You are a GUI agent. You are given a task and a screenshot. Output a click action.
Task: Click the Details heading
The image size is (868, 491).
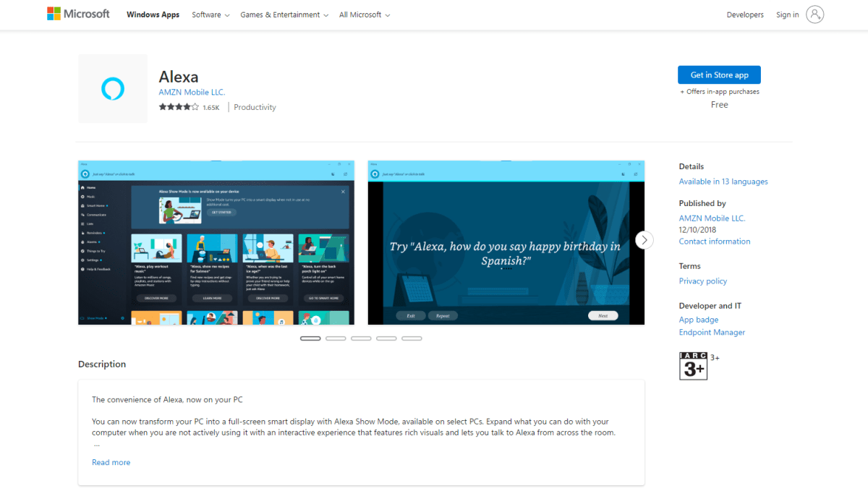point(692,166)
